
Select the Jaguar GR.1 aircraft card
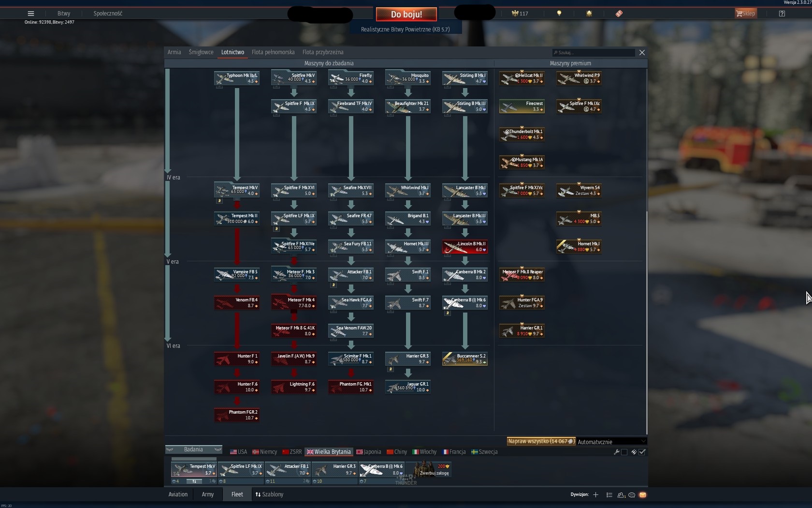coord(408,387)
